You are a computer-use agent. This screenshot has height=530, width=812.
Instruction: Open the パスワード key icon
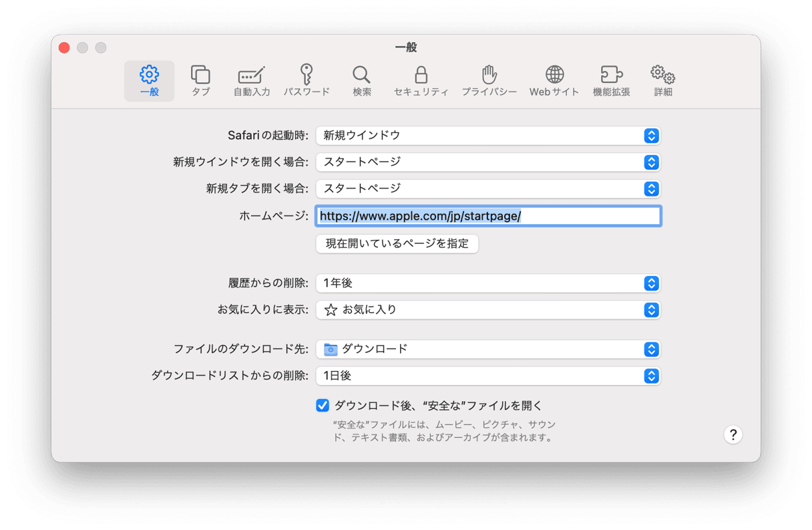pyautogui.click(x=307, y=81)
